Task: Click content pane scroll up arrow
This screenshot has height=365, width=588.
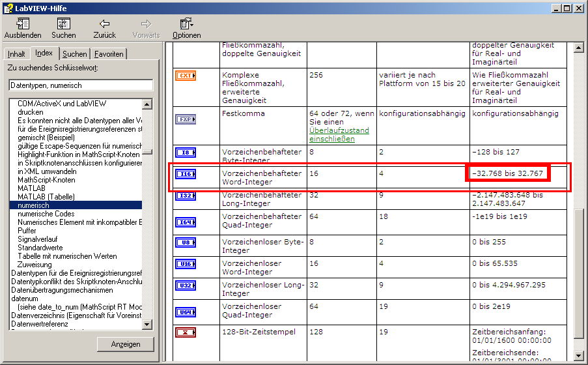Action: (x=579, y=48)
